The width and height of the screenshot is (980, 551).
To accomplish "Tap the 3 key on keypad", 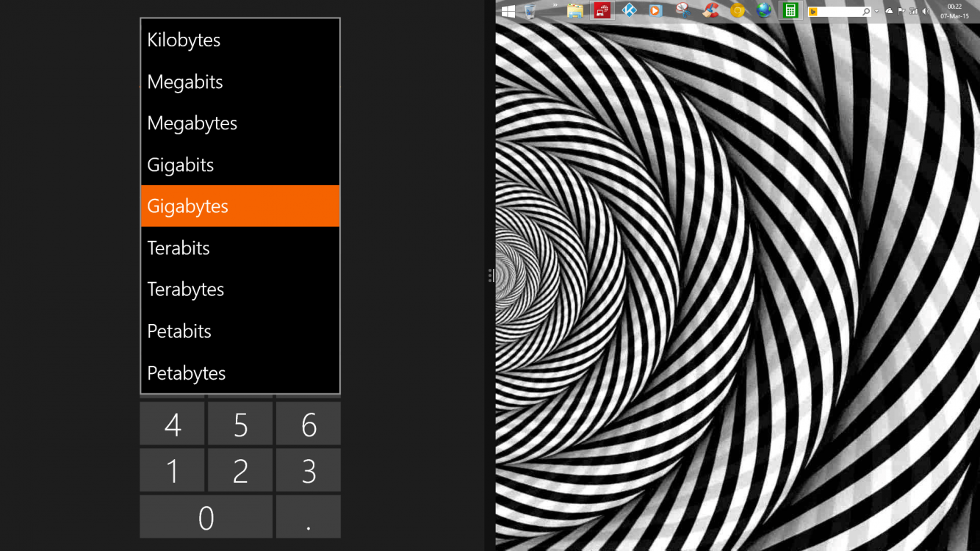I will (309, 470).
